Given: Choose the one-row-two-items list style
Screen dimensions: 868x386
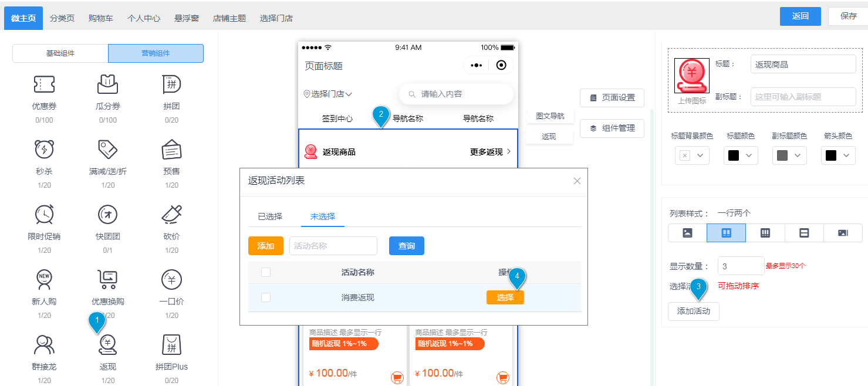Looking at the screenshot, I should 726,233.
